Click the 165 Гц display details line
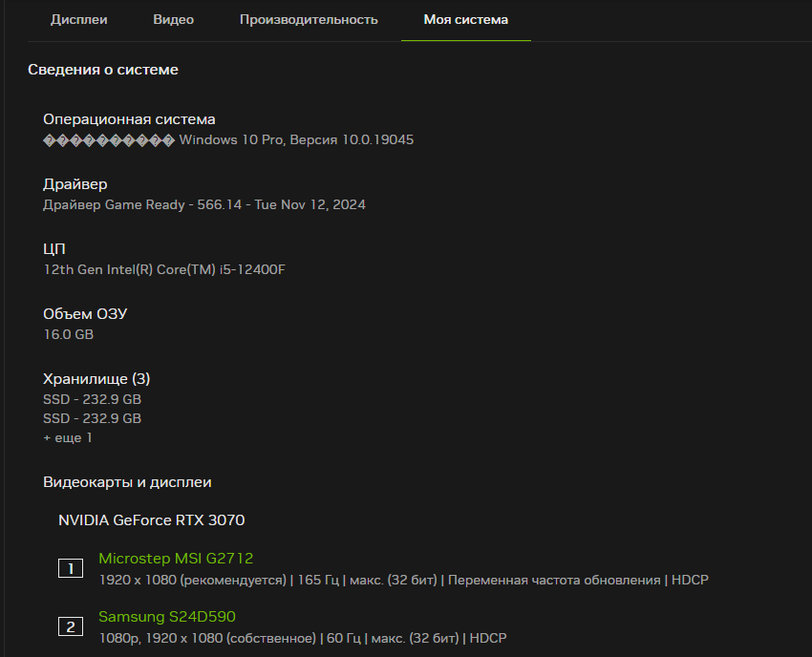812x657 pixels. coord(403,580)
